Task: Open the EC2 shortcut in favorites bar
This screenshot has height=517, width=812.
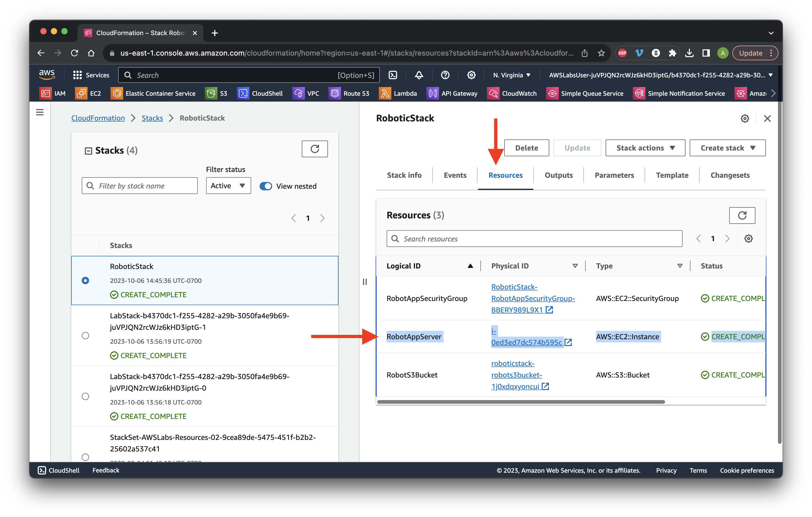Action: (88, 94)
